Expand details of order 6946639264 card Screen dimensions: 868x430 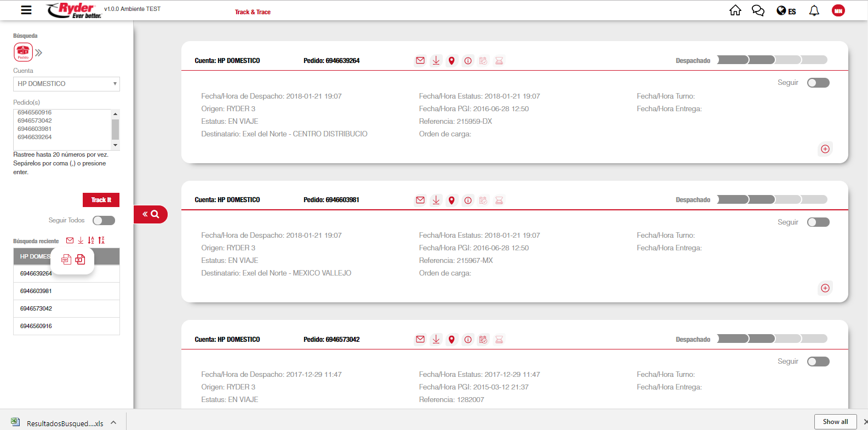(825, 149)
